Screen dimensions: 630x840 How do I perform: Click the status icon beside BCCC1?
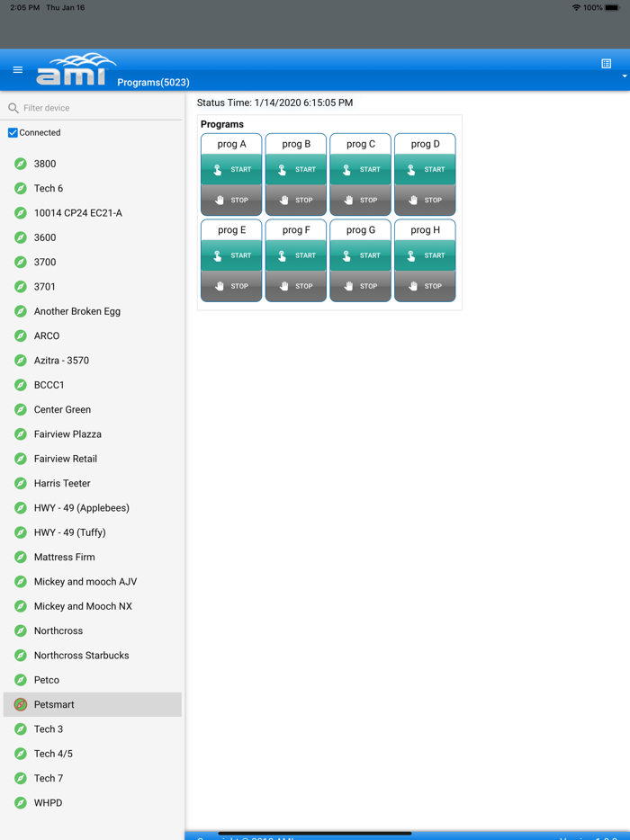(x=21, y=385)
